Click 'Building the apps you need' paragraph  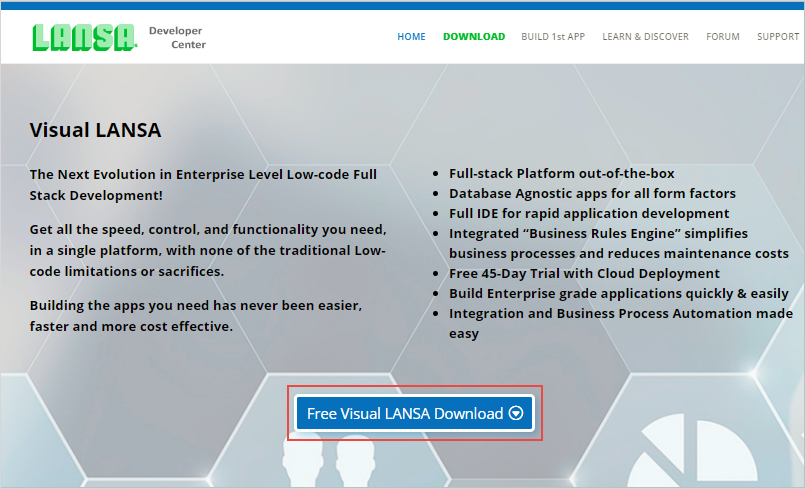pyautogui.click(x=196, y=316)
